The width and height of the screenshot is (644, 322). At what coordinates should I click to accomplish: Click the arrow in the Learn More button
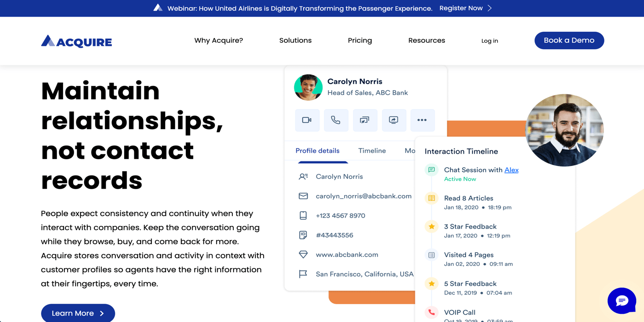point(102,313)
